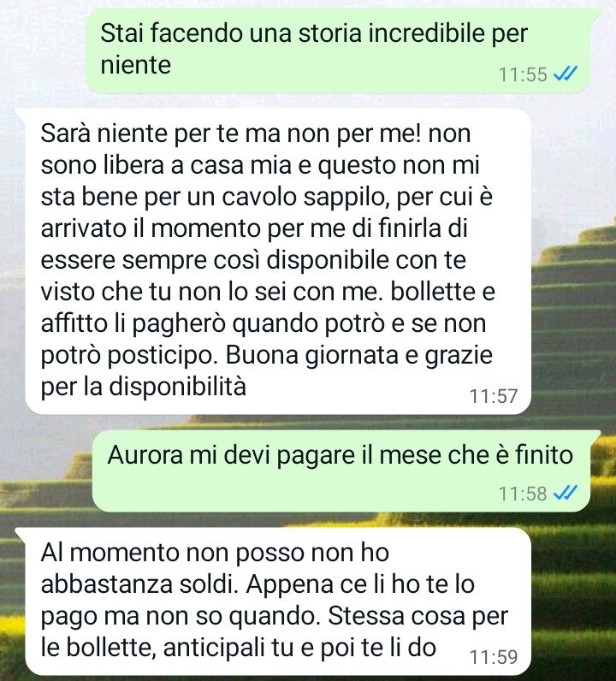Select the long message starting 'Sarà niente per te'
The height and width of the screenshot is (681, 616).
tap(278, 262)
